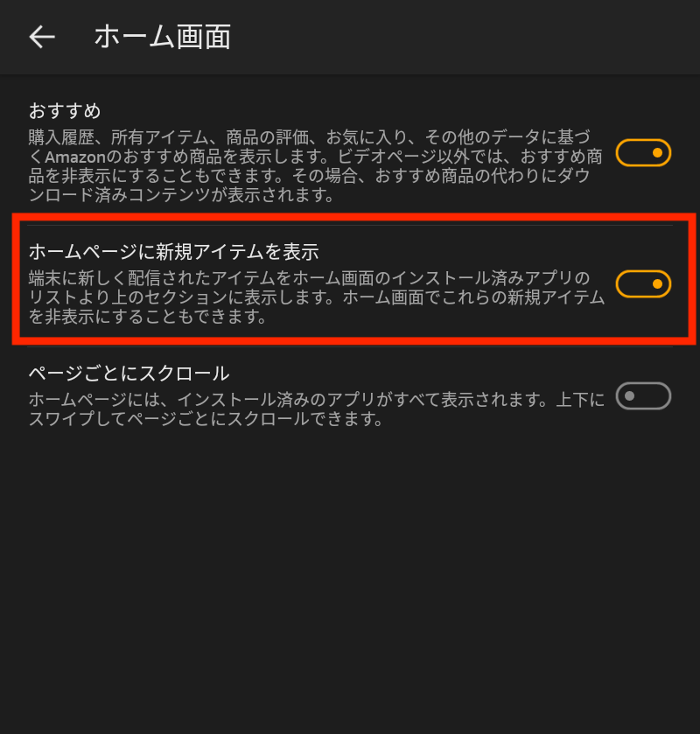This screenshot has height=734, width=700.
Task: Click the text ダウンロード済みコンテンツが表示されます
Action: [x=181, y=195]
